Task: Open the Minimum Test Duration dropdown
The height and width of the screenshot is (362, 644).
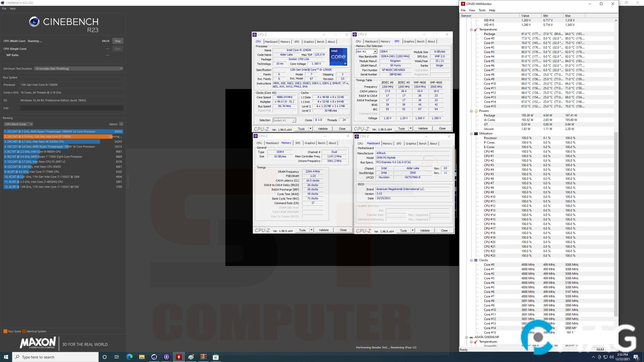Action: pyautogui.click(x=79, y=69)
